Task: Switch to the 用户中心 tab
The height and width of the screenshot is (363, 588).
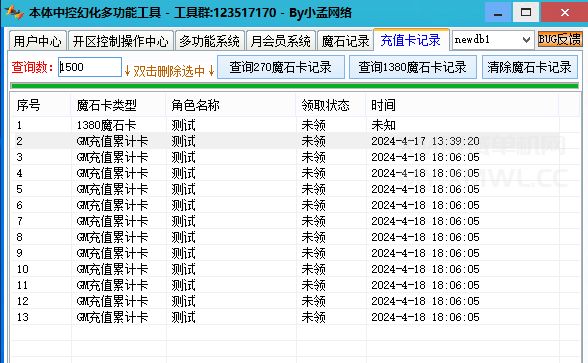Action: click(37, 40)
